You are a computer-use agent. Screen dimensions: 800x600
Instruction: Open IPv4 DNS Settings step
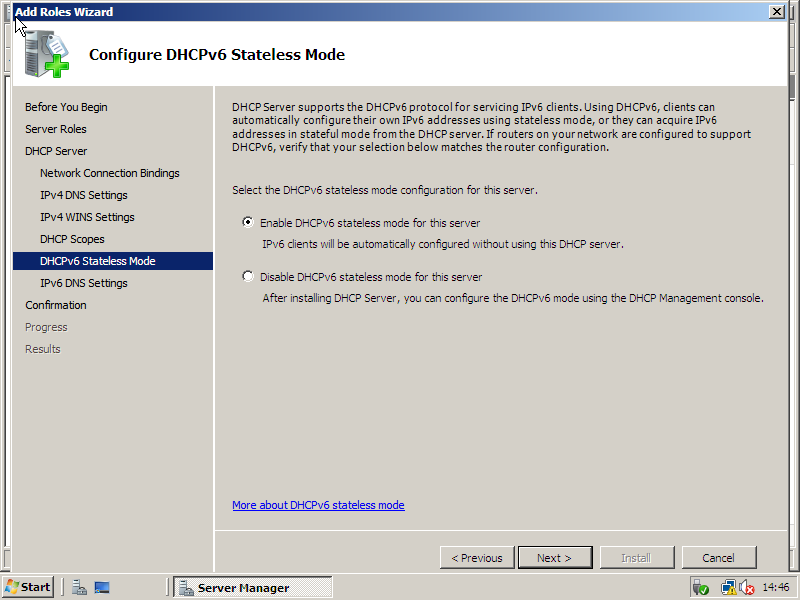tap(84, 195)
